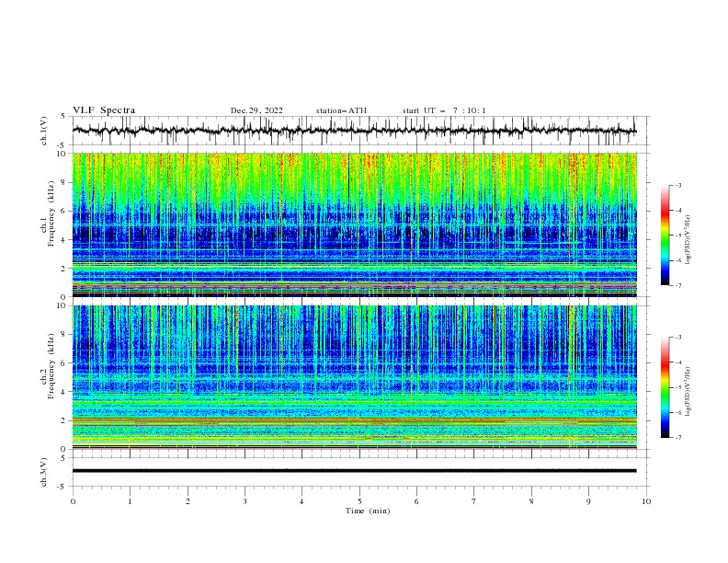Click the "-3" tick on the lower colorbar
The height and width of the screenshot is (563, 728).
(x=677, y=338)
